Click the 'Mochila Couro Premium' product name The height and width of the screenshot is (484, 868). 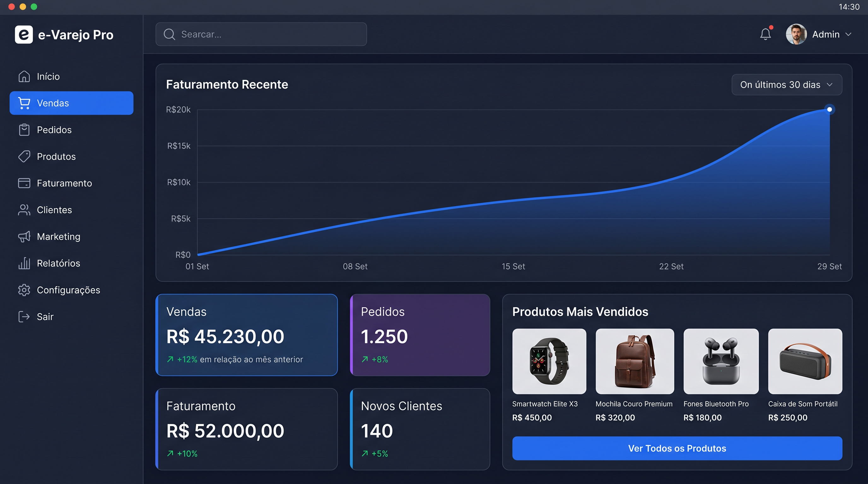(x=634, y=404)
